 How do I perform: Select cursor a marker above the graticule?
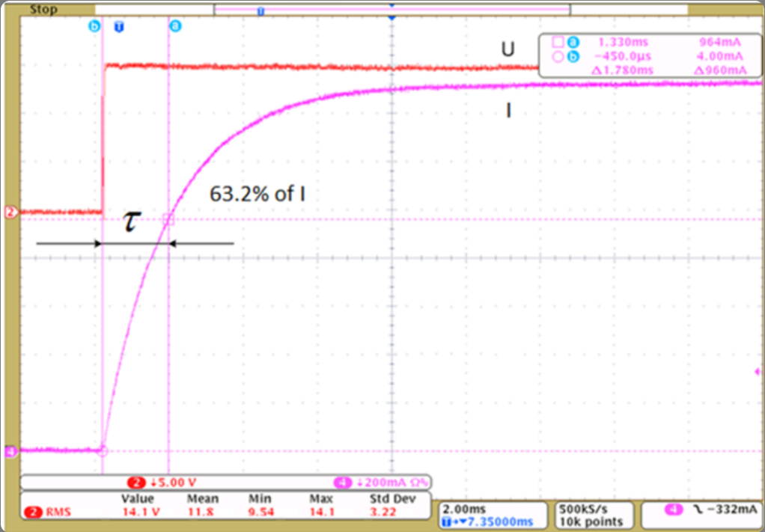tap(175, 26)
